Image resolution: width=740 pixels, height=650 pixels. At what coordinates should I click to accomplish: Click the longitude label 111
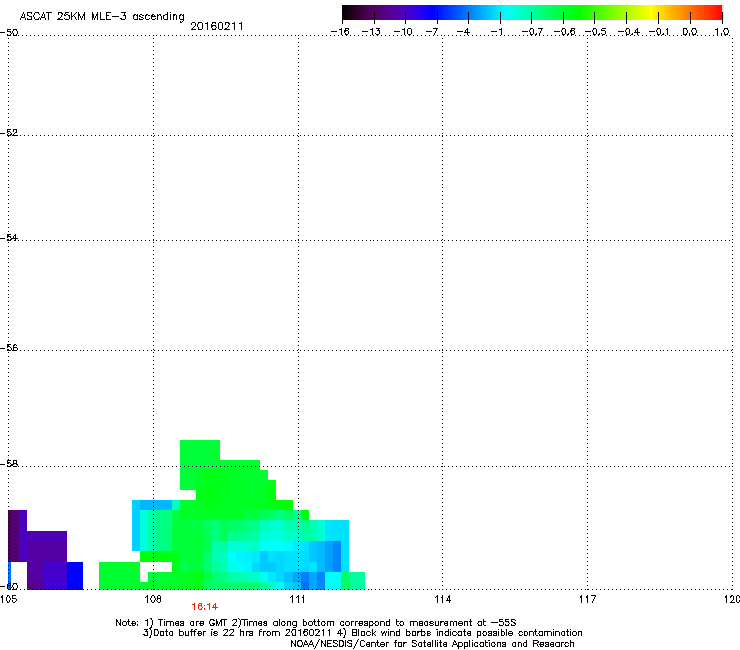coord(297,599)
